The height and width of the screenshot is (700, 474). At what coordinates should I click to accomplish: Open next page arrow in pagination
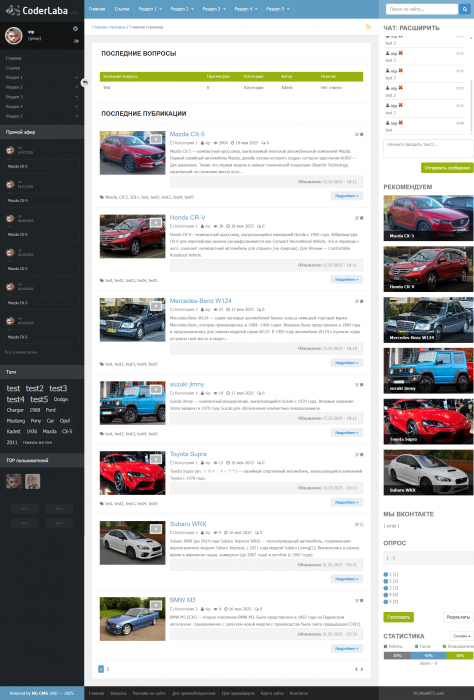pyautogui.click(x=362, y=669)
